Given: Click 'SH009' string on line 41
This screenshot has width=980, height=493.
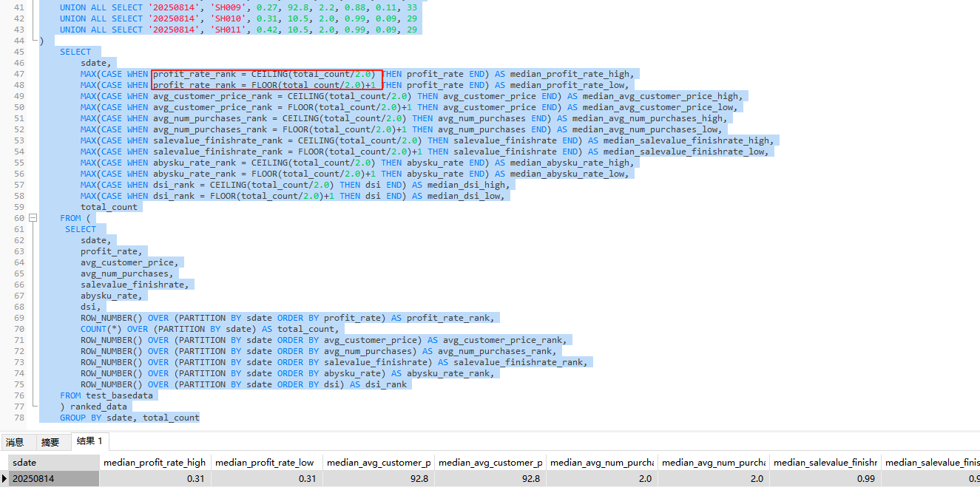Looking at the screenshot, I should (229, 7).
